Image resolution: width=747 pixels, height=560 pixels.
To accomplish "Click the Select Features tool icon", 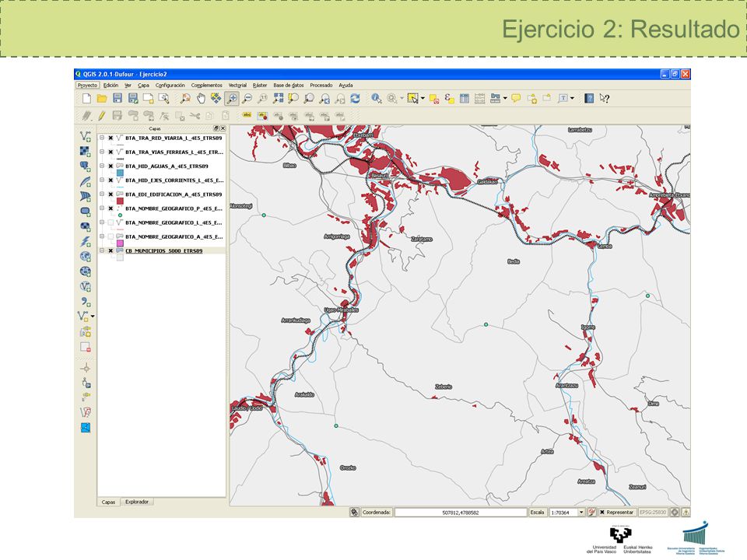I will pos(413,99).
